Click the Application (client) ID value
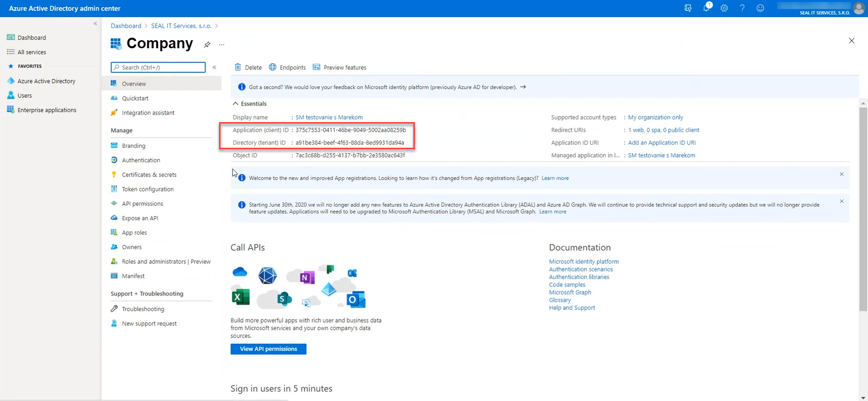 (x=351, y=130)
